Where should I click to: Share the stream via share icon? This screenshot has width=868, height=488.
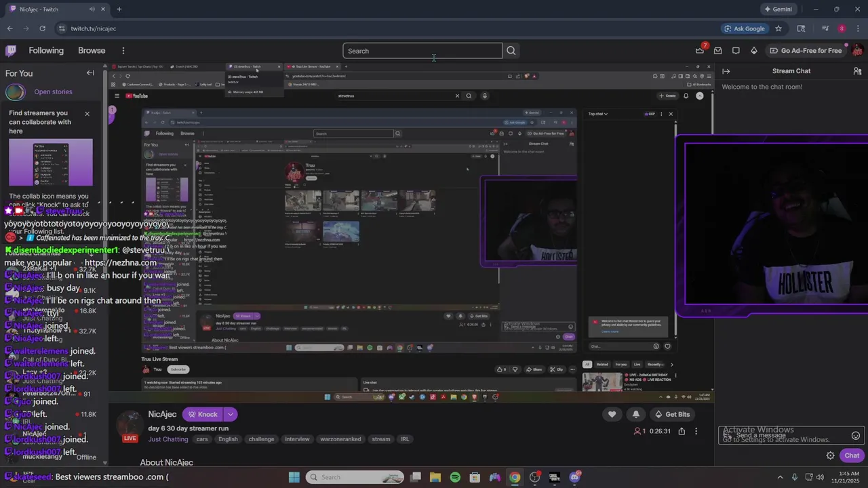click(x=682, y=431)
